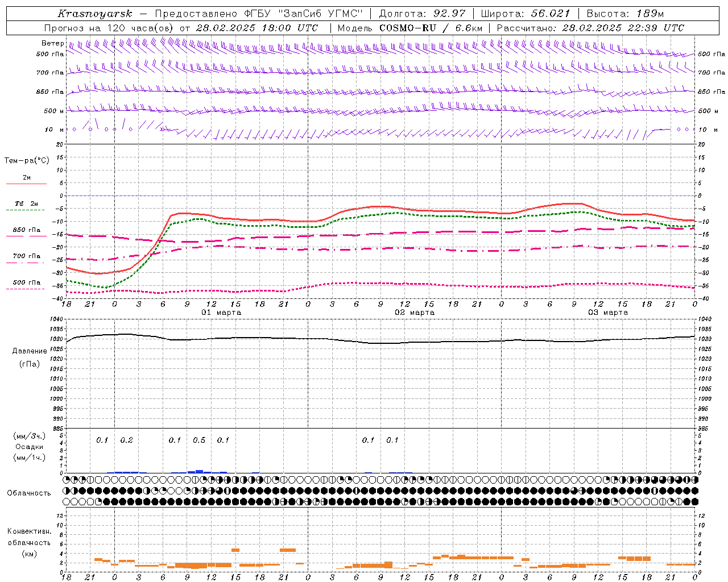This screenshot has height=582, width=728.
Task: Select the 'Td 2м' dew point legend entry
Action: pos(27,203)
